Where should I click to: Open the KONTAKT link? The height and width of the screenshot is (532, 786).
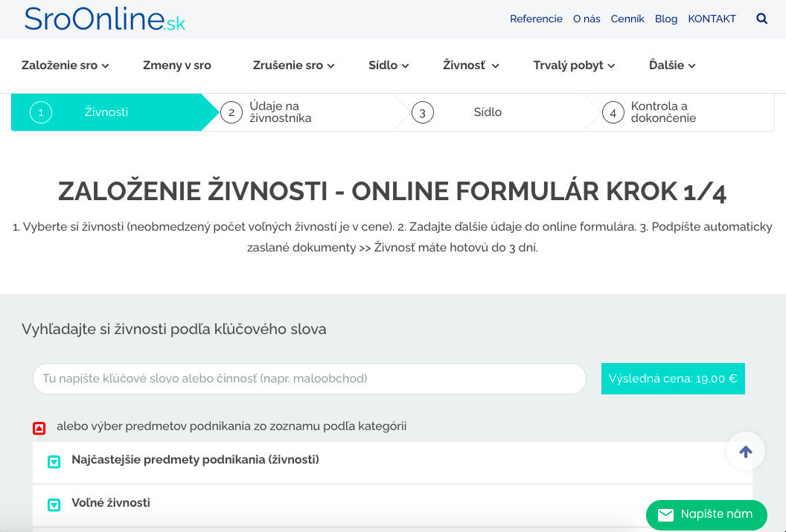tap(712, 19)
